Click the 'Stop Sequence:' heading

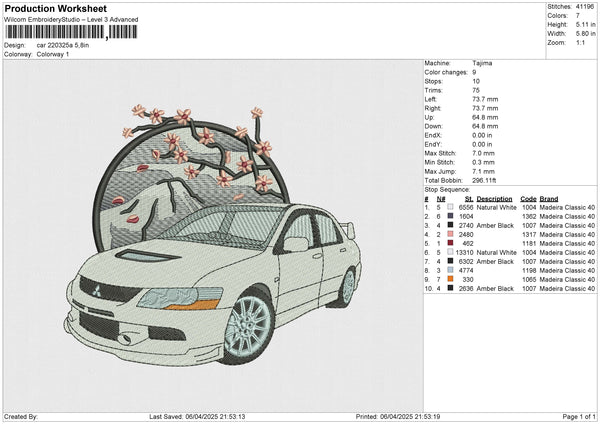(447, 189)
